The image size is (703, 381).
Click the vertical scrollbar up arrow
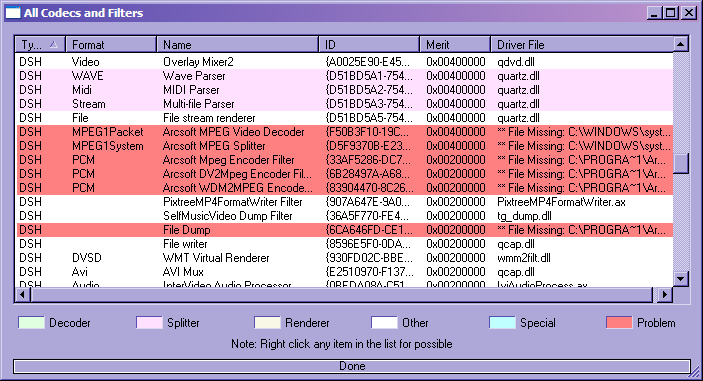click(x=681, y=44)
